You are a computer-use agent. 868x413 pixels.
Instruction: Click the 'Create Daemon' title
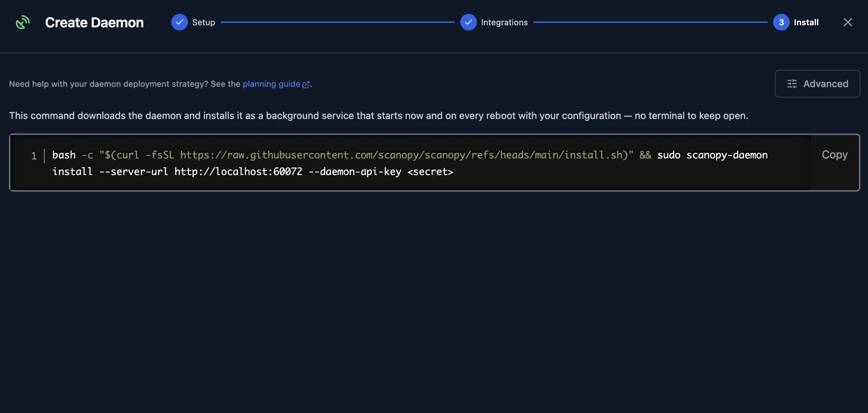[94, 23]
